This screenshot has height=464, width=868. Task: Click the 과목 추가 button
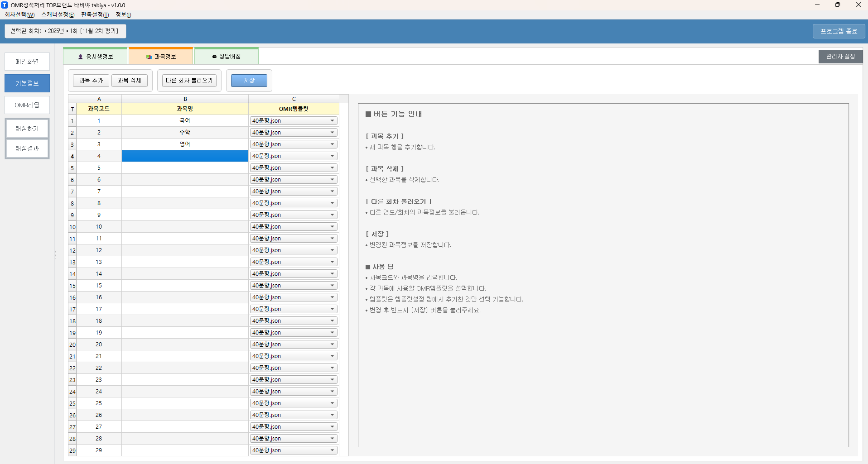tap(91, 81)
